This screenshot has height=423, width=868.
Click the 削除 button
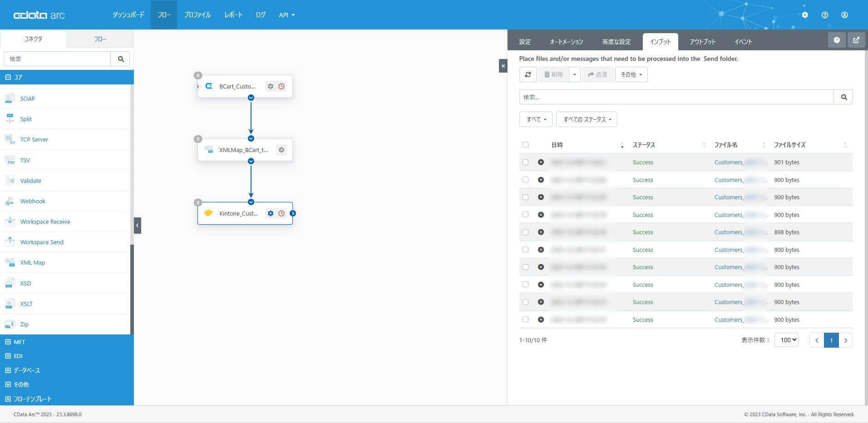[x=554, y=74]
